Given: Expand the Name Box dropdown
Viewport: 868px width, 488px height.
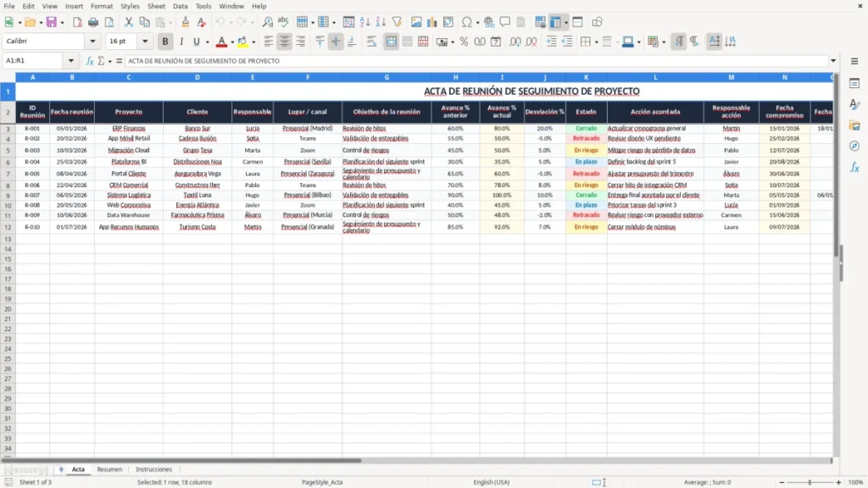Looking at the screenshot, I should point(71,61).
